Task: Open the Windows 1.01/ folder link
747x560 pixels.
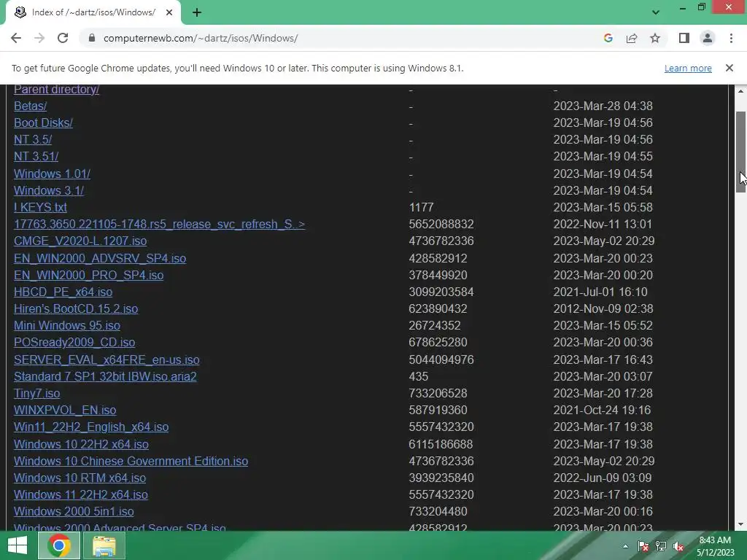Action: point(52,174)
